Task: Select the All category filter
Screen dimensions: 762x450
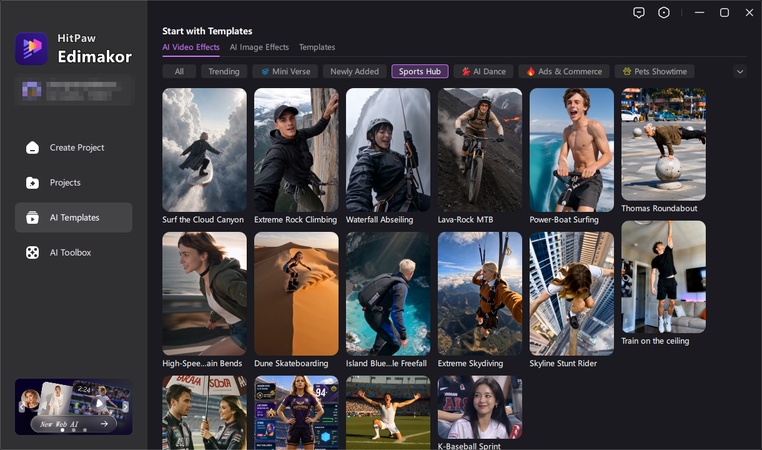Action: coord(179,71)
